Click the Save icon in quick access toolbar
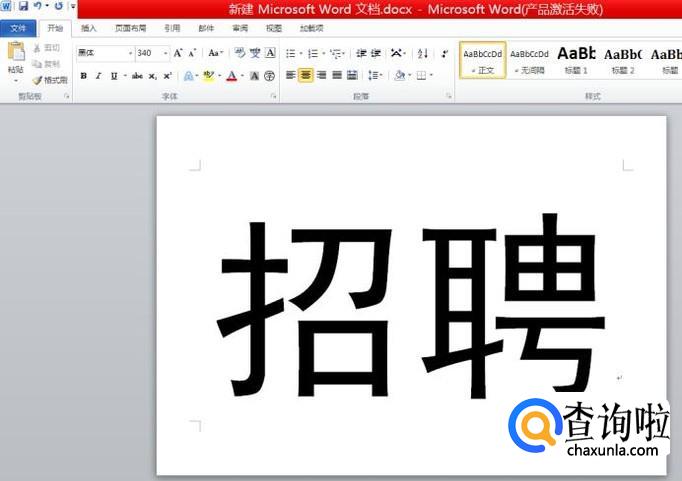 coord(22,7)
